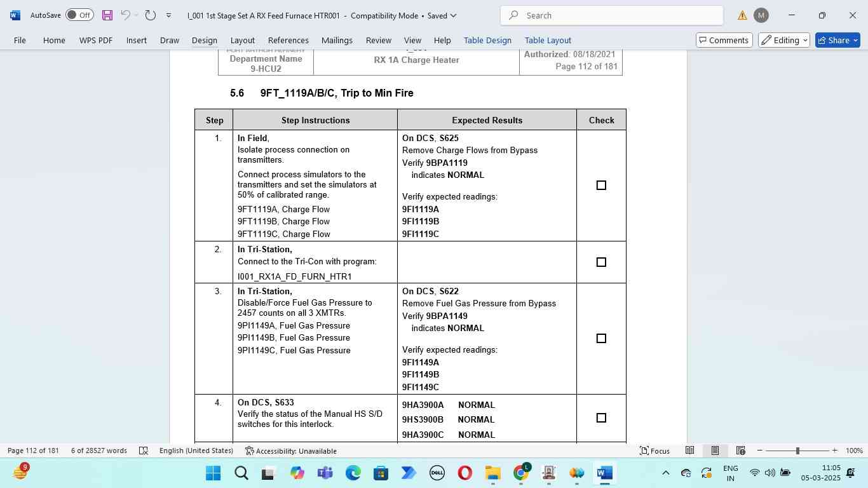Screen dimensions: 868x488
Task: Open Task View on taskbar
Action: click(x=268, y=473)
